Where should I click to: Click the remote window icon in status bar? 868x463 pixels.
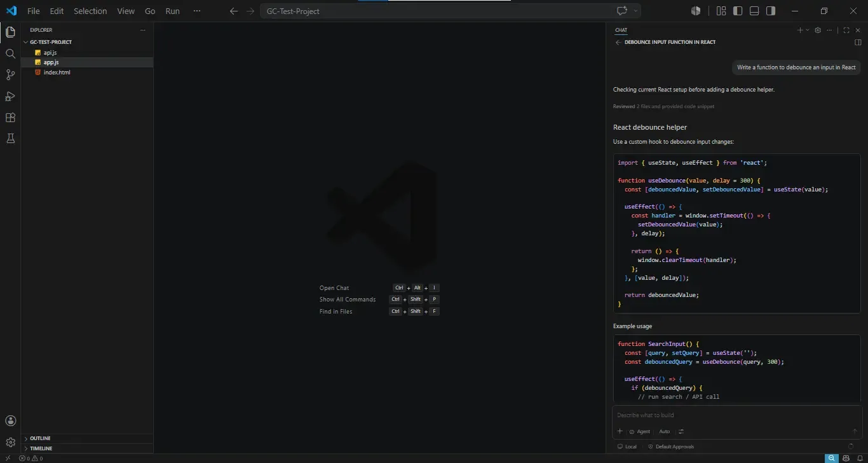click(x=8, y=458)
